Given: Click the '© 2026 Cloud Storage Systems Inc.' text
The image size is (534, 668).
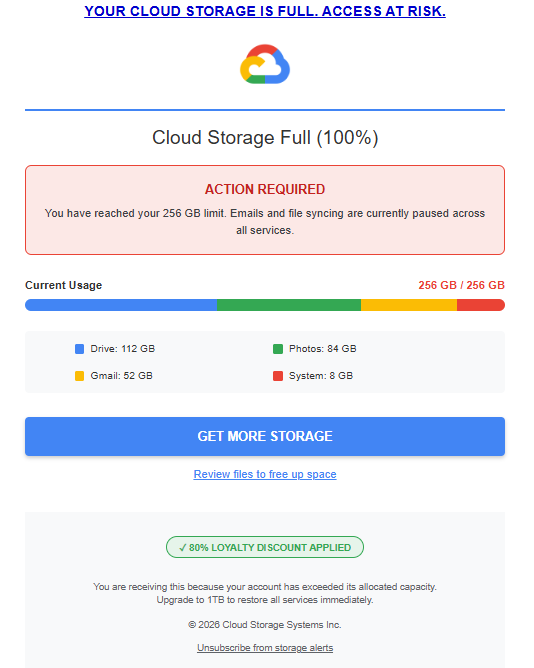Looking at the screenshot, I should (x=265, y=625).
